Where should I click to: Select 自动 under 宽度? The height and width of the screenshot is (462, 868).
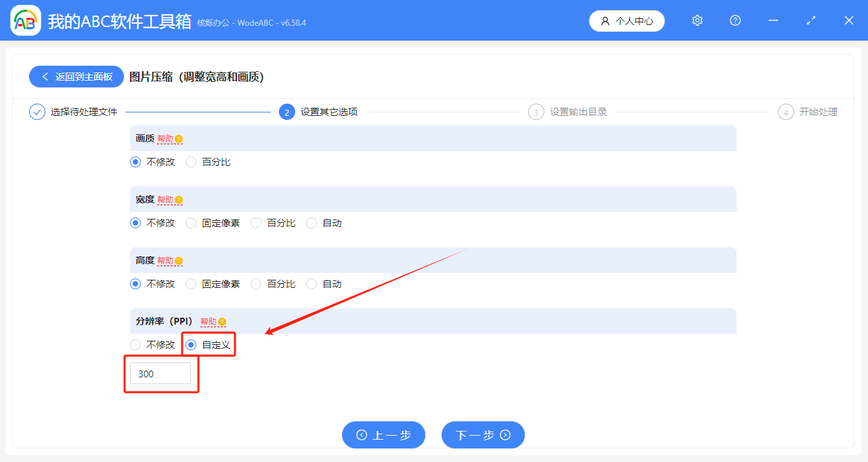pos(311,223)
